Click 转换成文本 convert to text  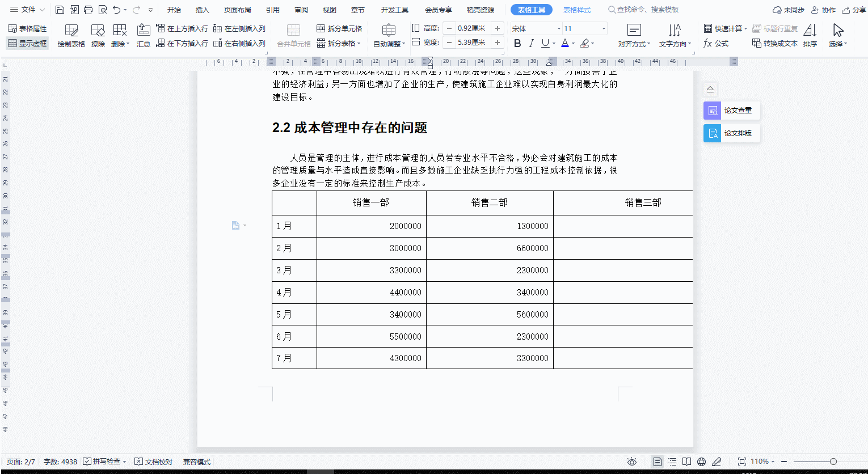tap(775, 43)
